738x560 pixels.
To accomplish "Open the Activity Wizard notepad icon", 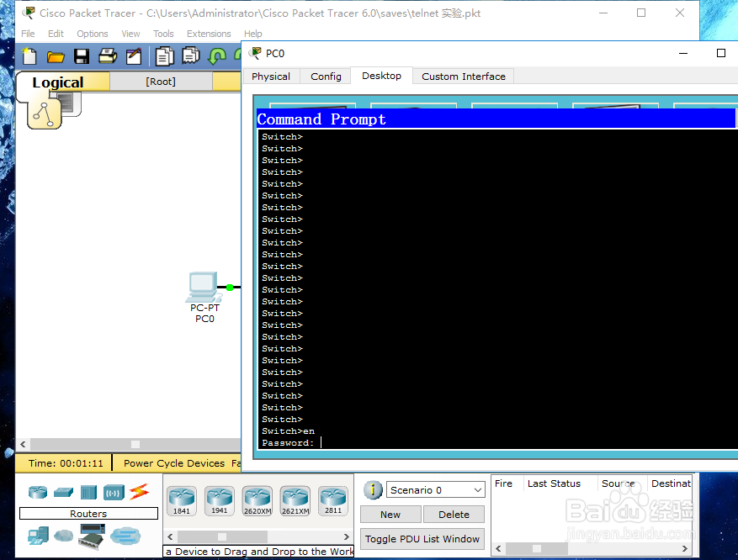I will [x=134, y=56].
